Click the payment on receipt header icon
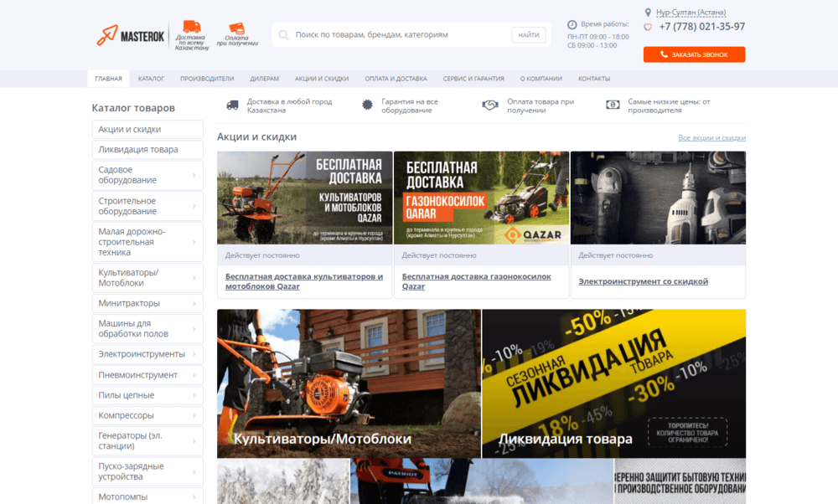Viewport: 838px width, 504px height. pos(237,28)
